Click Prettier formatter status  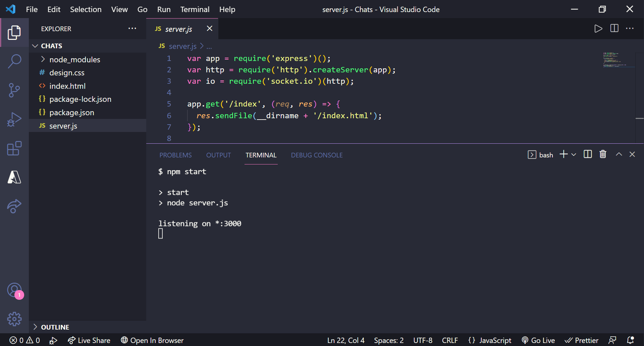[582, 340]
